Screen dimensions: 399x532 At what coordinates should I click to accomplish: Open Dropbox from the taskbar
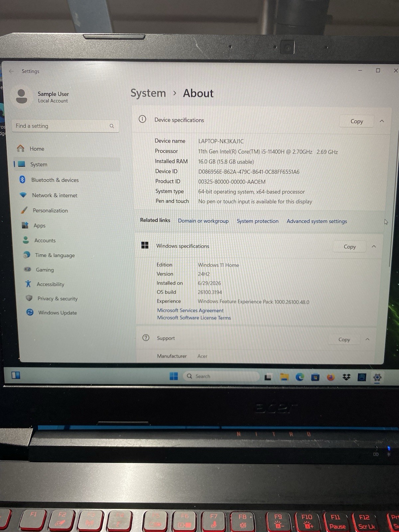point(346,377)
